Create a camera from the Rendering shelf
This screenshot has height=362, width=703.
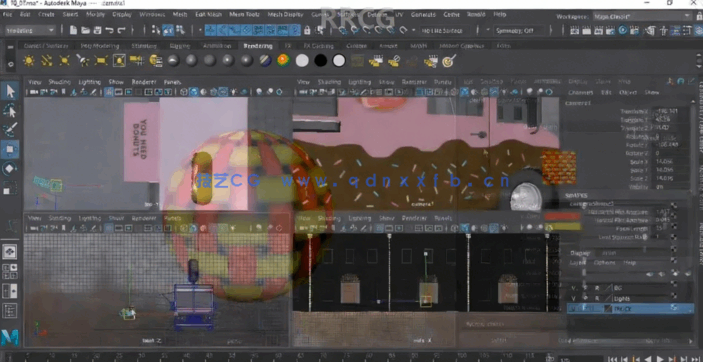click(137, 61)
